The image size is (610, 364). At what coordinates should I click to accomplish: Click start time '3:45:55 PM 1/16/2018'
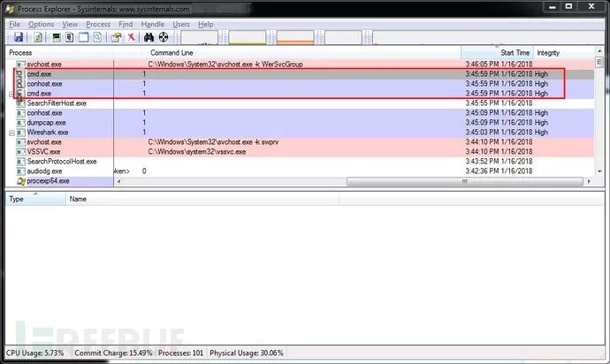[499, 103]
